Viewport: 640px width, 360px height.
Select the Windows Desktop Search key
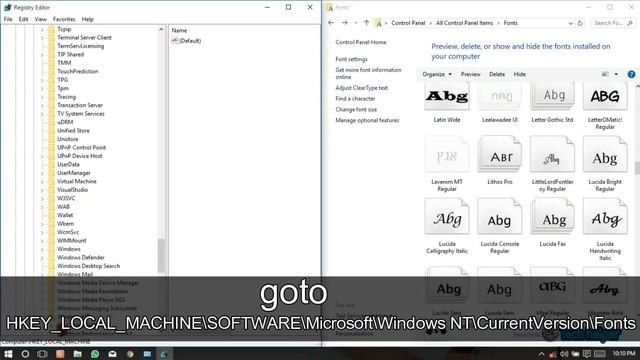point(89,266)
